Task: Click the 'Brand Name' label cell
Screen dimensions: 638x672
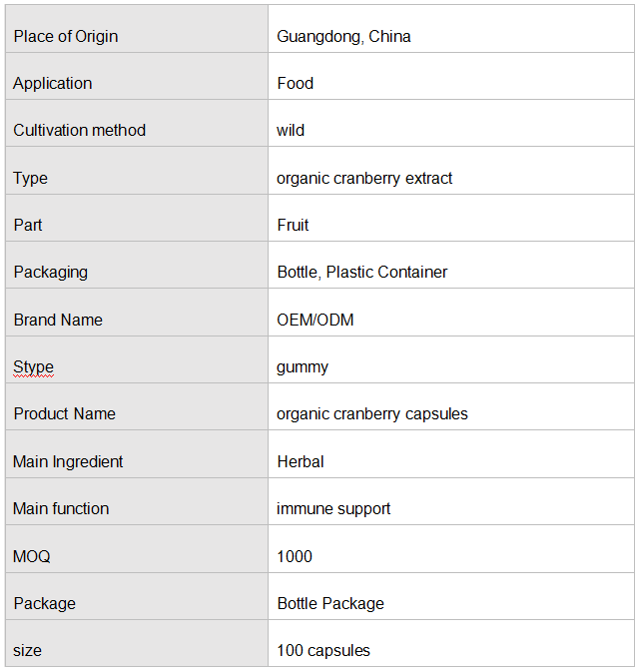Action: 137,313
